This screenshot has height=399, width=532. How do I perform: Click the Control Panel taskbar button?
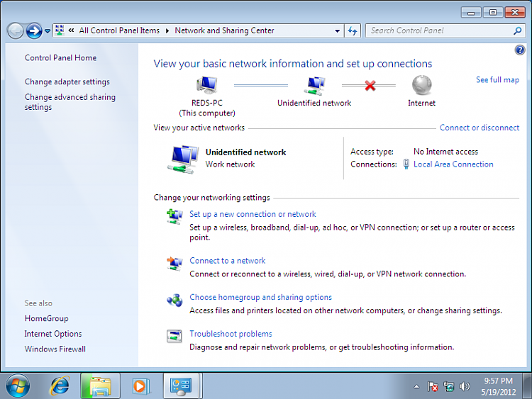click(x=181, y=386)
